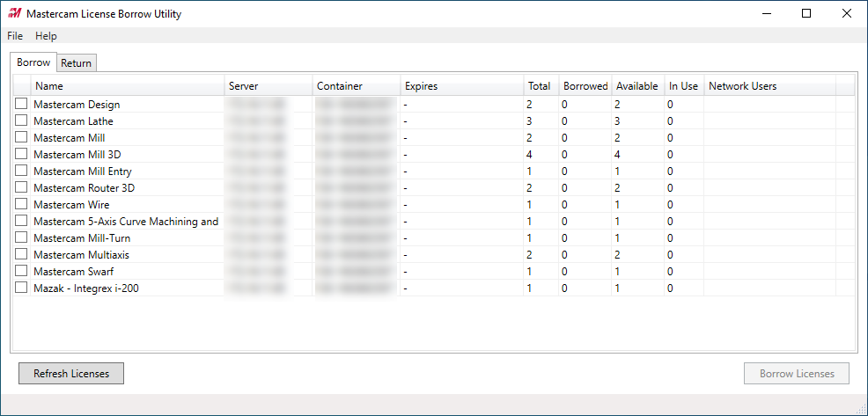
Task: Click the Borrowed column header
Action: 585,85
